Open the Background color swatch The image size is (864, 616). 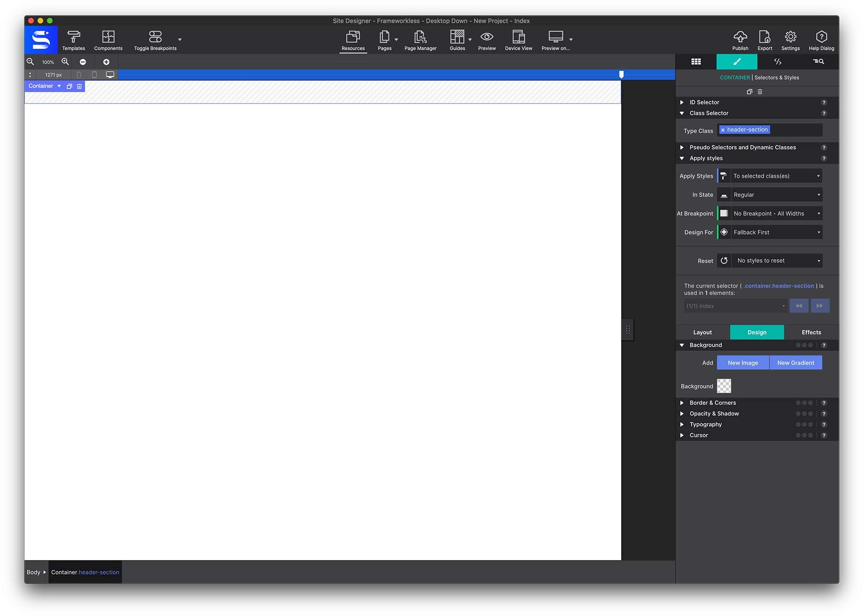pos(724,386)
